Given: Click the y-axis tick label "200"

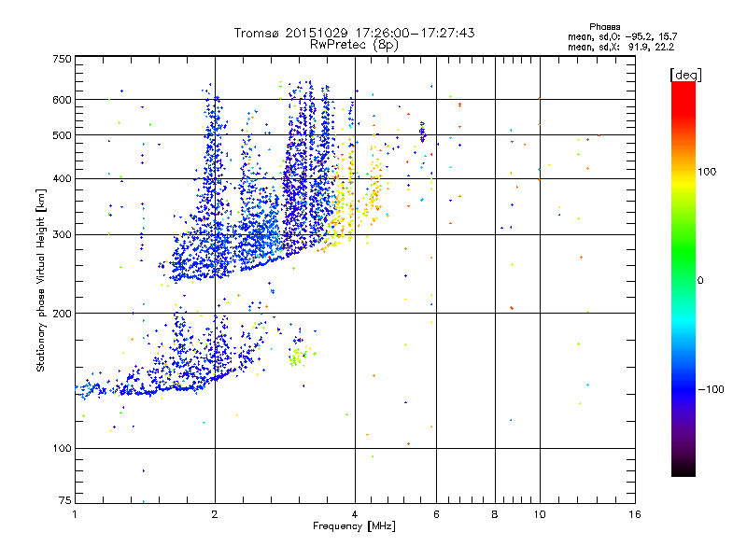Looking at the screenshot, I should 63,314.
